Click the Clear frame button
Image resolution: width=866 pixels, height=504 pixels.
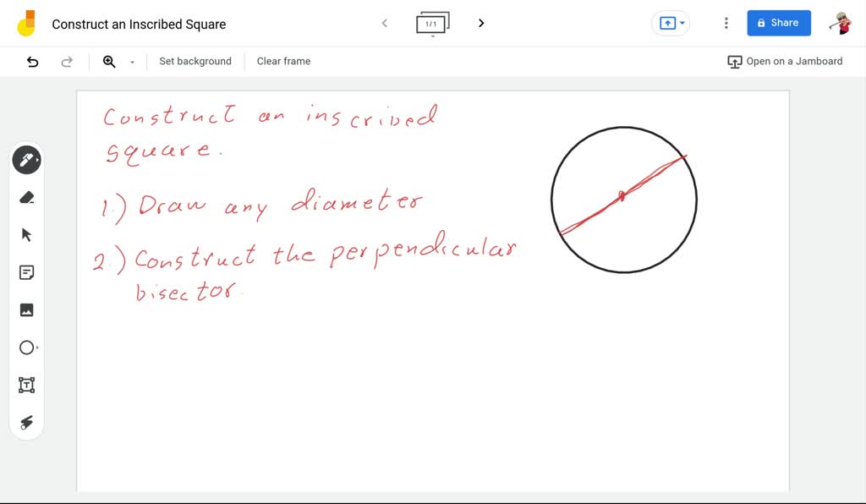282,61
